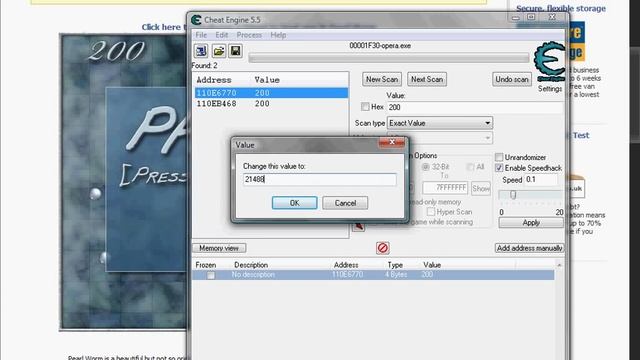Click Add address manually button
This screenshot has height=360, width=640.
click(x=529, y=248)
